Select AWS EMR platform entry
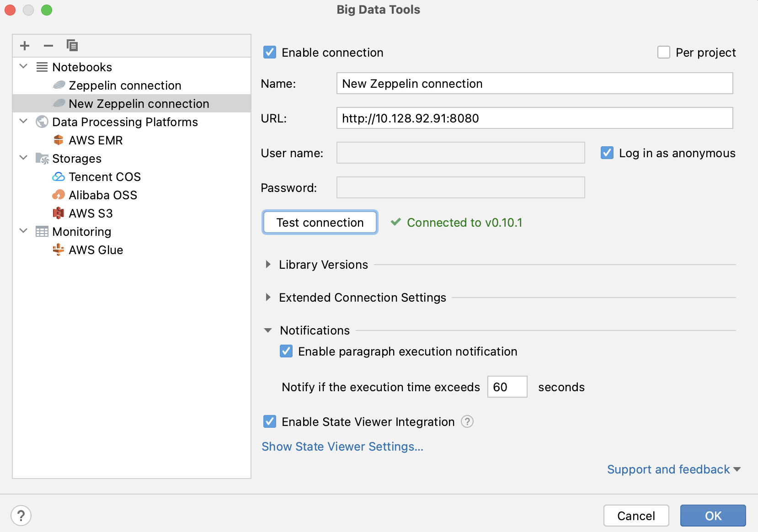 [96, 140]
